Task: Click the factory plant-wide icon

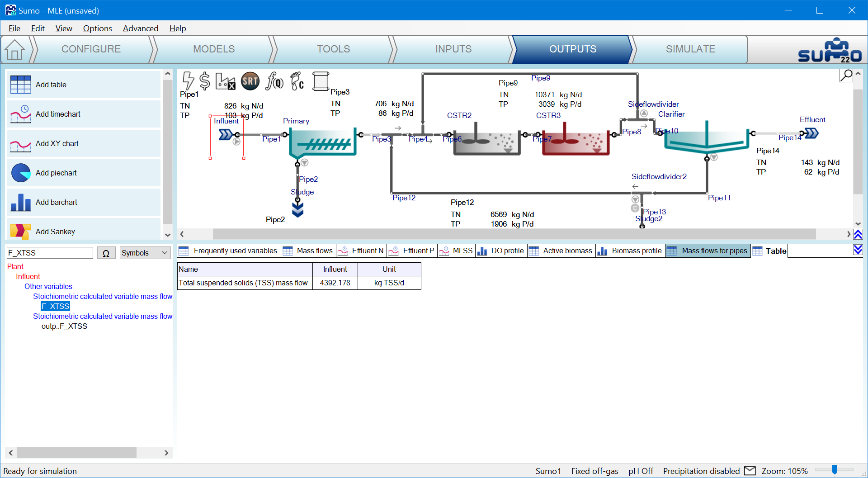Action: coord(225,81)
